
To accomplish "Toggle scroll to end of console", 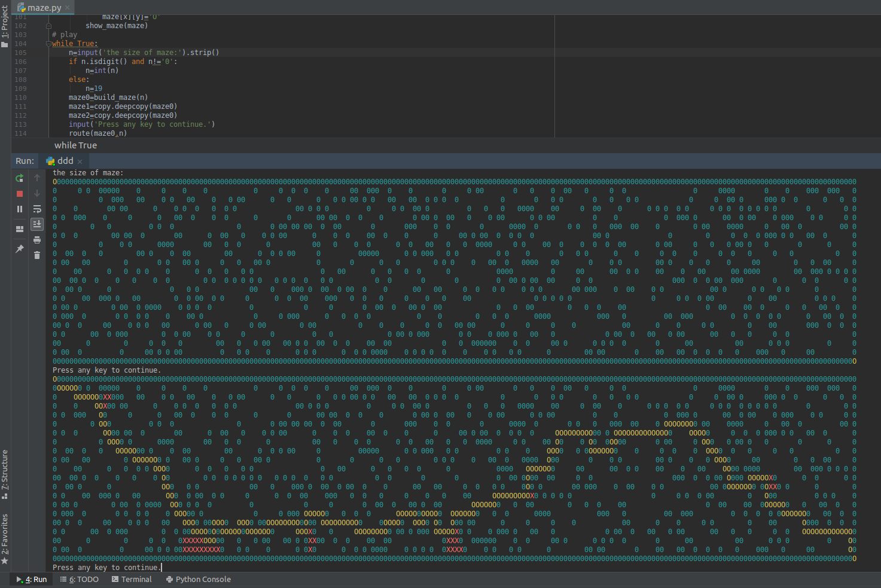I will click(x=37, y=224).
